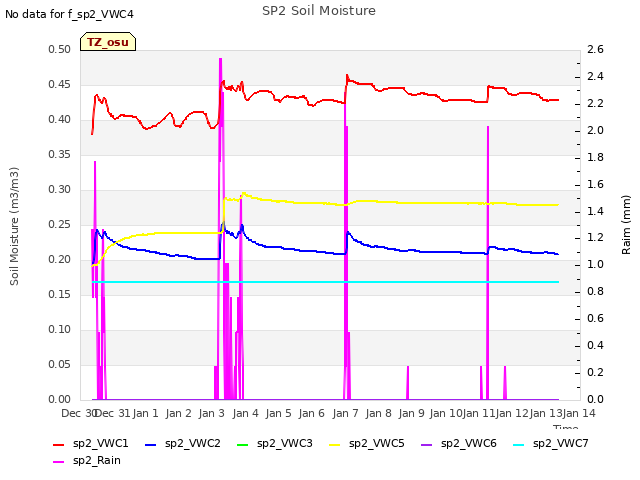Click the Jan 2 x-axis tick label
640x480 pixels.
pos(178,413)
